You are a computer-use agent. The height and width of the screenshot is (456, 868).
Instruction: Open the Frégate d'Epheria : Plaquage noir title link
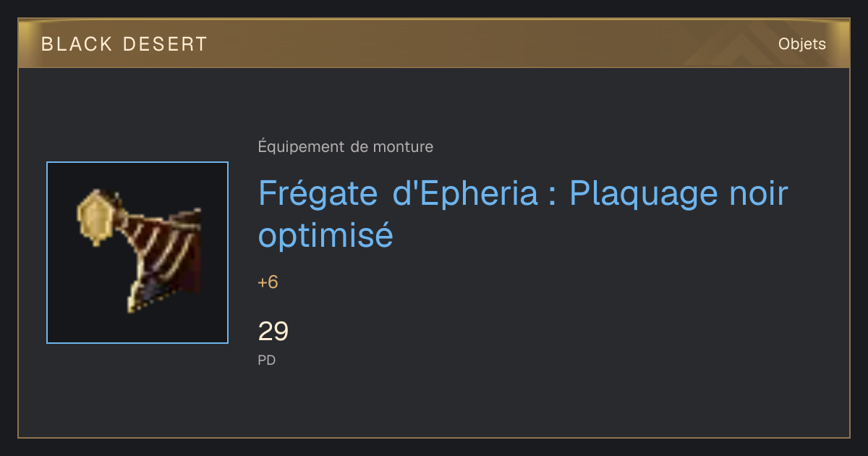(x=523, y=214)
